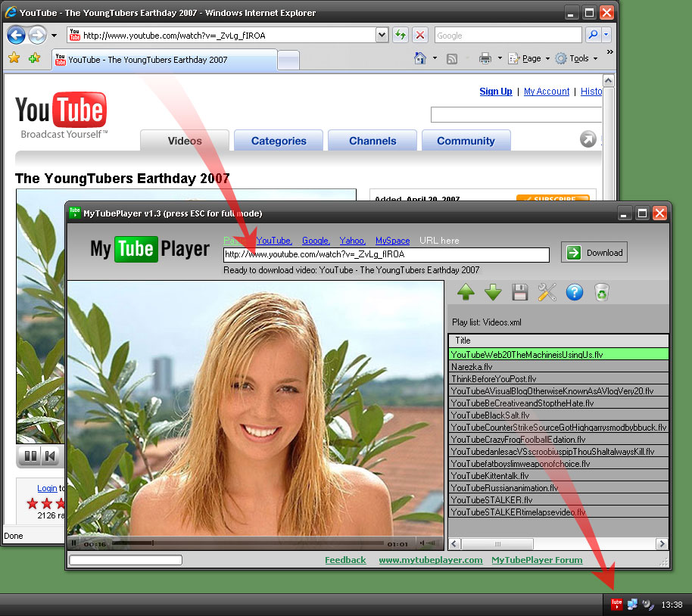
Task: Select the YouTube Earthday browser tab
Action: pos(164,60)
